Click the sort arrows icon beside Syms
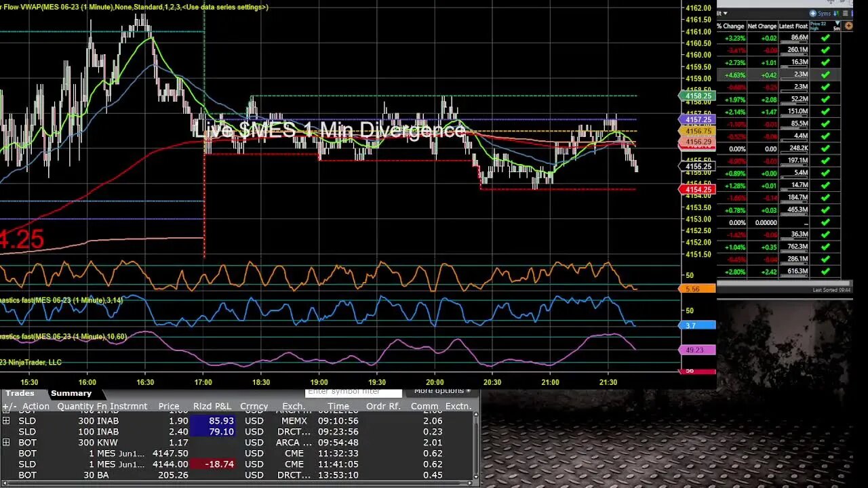 point(835,14)
